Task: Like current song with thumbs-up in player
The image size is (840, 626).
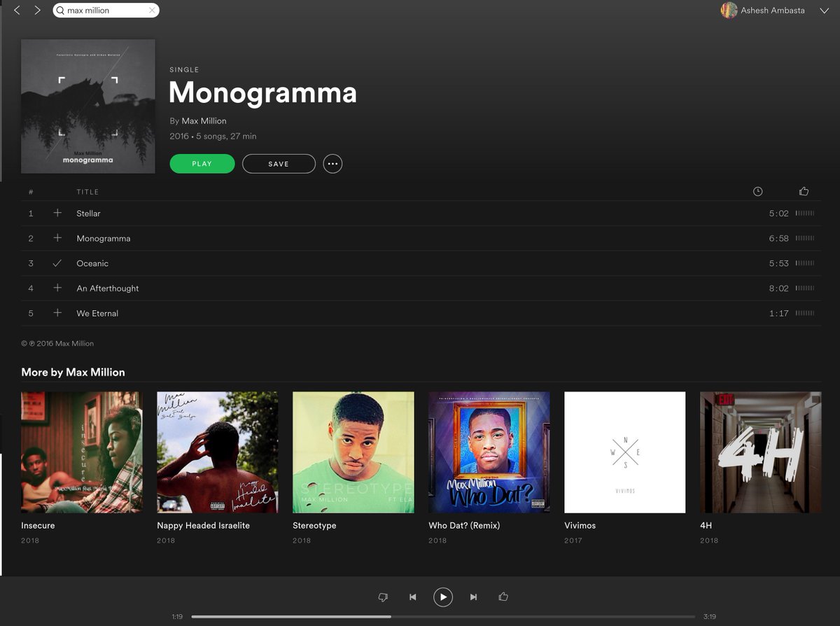Action: [503, 597]
